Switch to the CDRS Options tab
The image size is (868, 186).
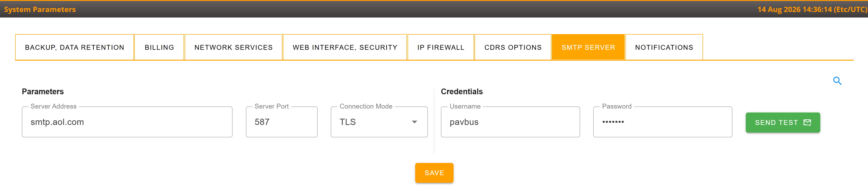click(x=512, y=48)
